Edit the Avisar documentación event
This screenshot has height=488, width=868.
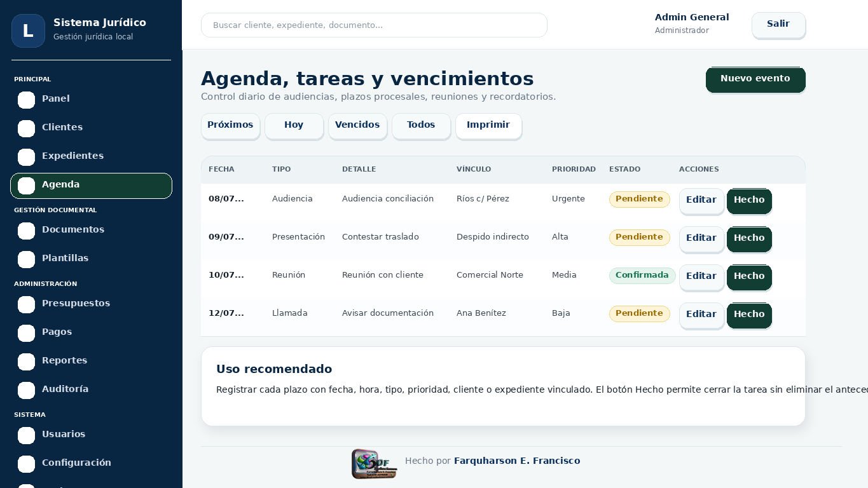(x=701, y=315)
